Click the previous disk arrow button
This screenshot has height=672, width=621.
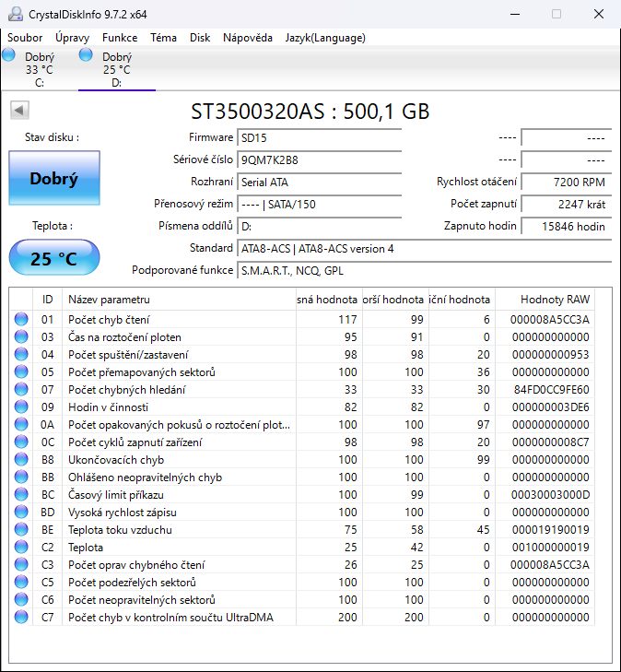(19, 110)
